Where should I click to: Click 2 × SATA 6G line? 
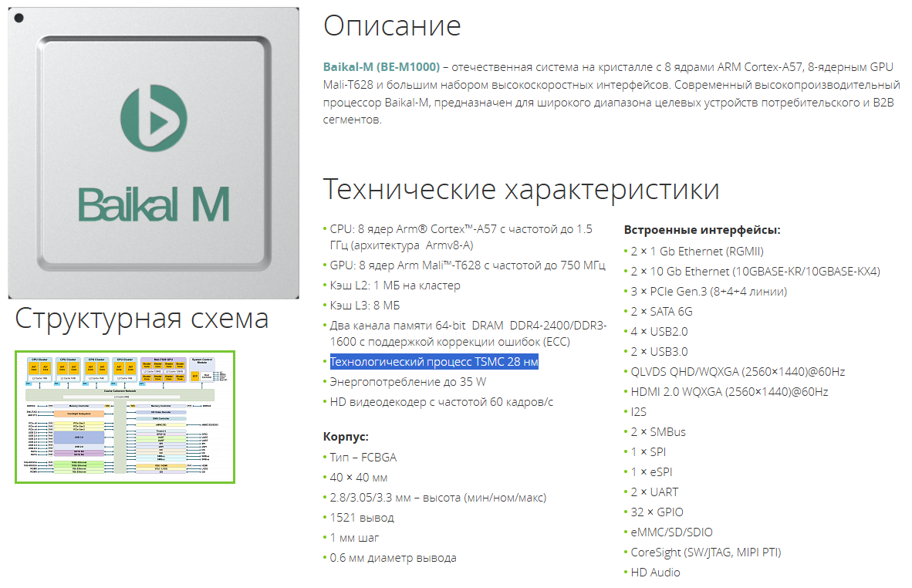(x=662, y=312)
